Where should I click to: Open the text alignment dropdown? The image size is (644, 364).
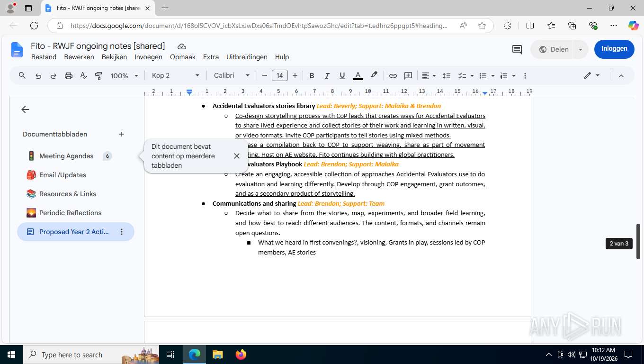pyautogui.click(x=429, y=76)
